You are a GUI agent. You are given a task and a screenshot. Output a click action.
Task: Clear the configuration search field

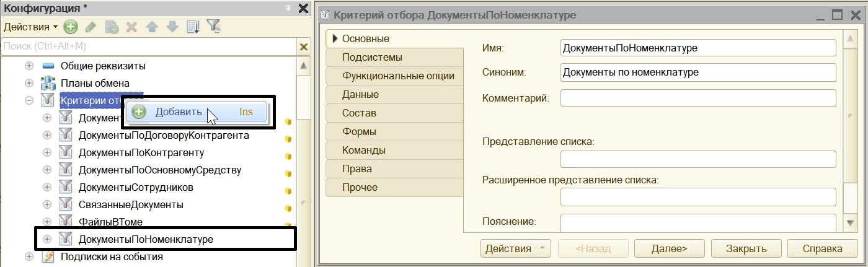304,46
